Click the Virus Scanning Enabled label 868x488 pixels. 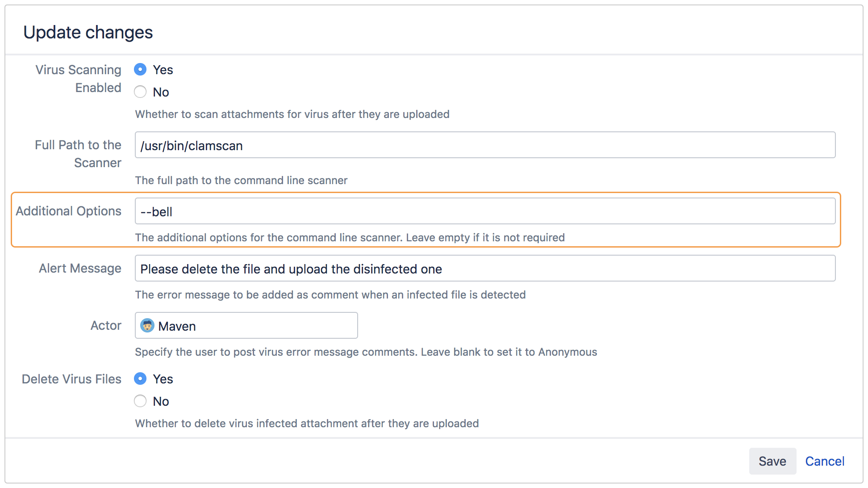click(x=78, y=79)
